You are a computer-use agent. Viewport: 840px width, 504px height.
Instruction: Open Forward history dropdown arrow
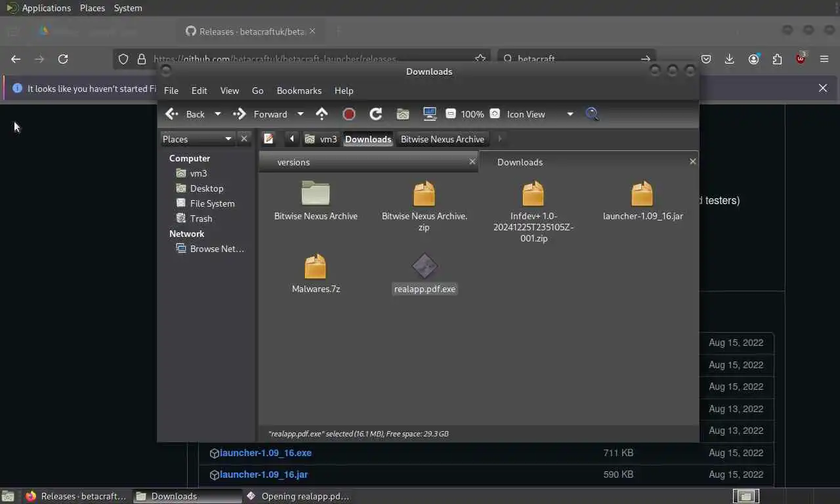301,114
